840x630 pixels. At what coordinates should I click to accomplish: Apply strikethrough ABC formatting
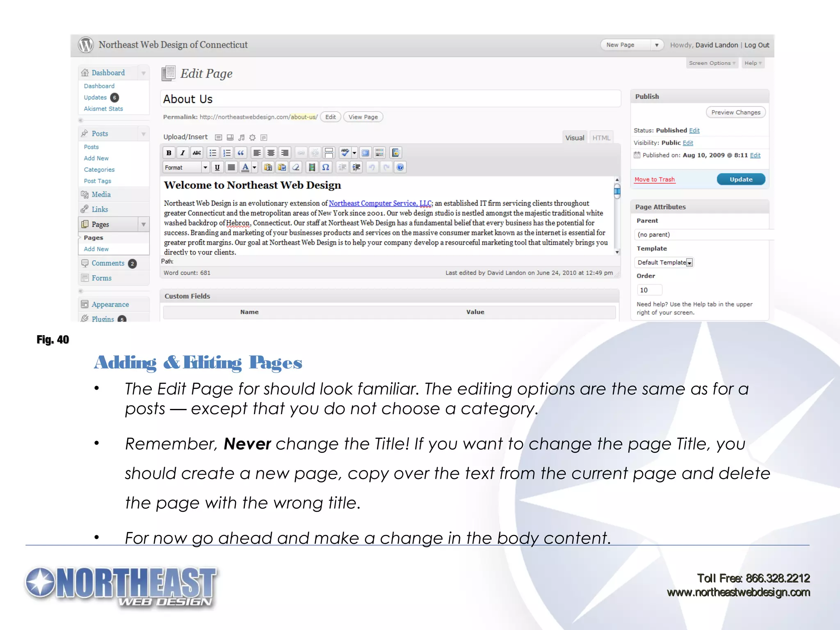[197, 153]
